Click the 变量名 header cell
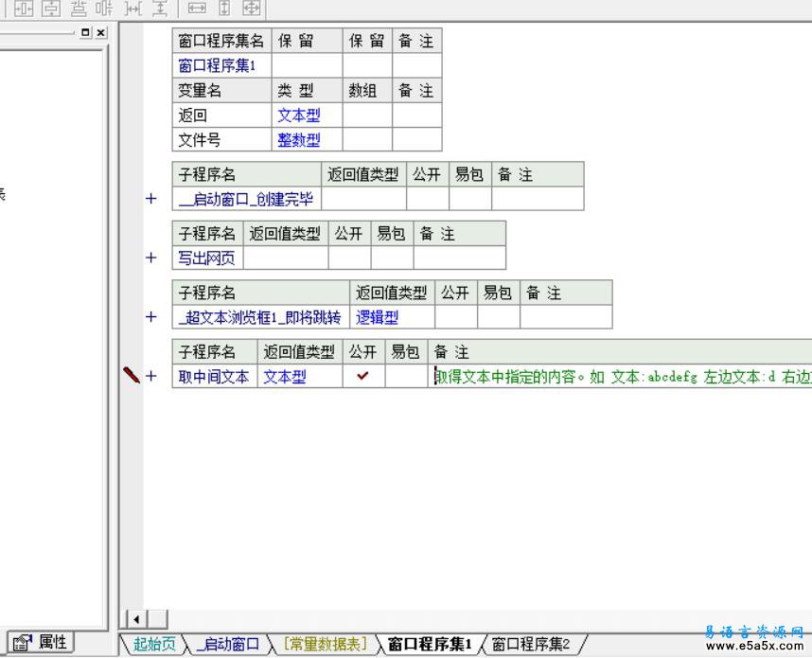 coord(221,91)
